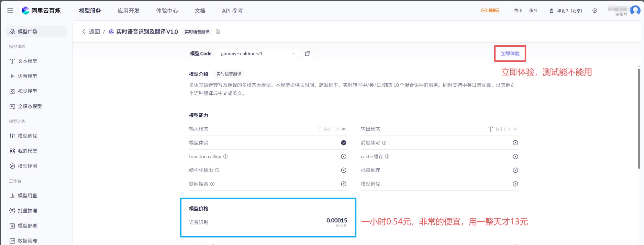Click the X status icon for 批量推理 capability
The height and width of the screenshot is (245, 644).
[x=515, y=170]
